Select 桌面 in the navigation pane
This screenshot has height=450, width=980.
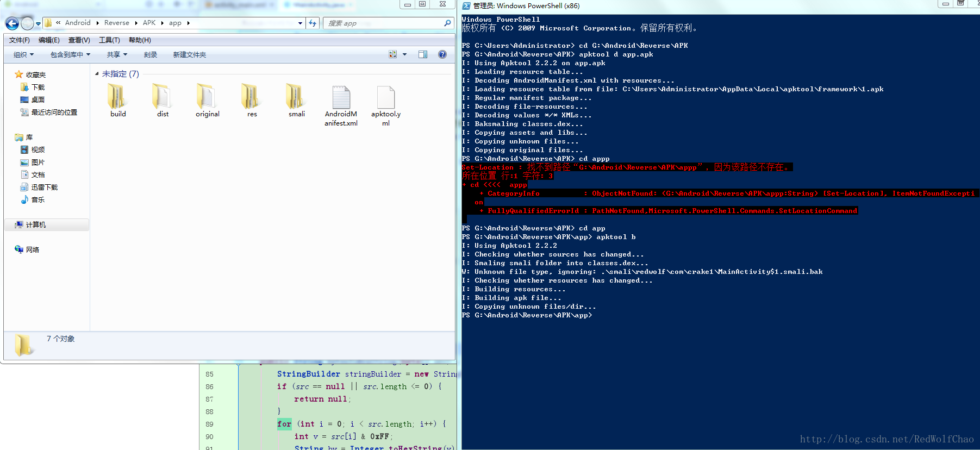(38, 100)
